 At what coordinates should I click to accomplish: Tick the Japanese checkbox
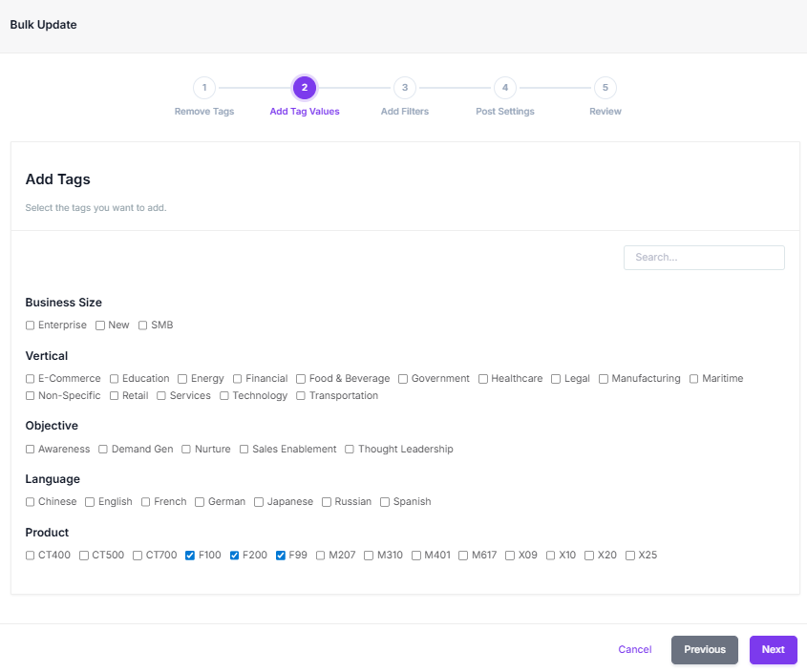point(259,502)
